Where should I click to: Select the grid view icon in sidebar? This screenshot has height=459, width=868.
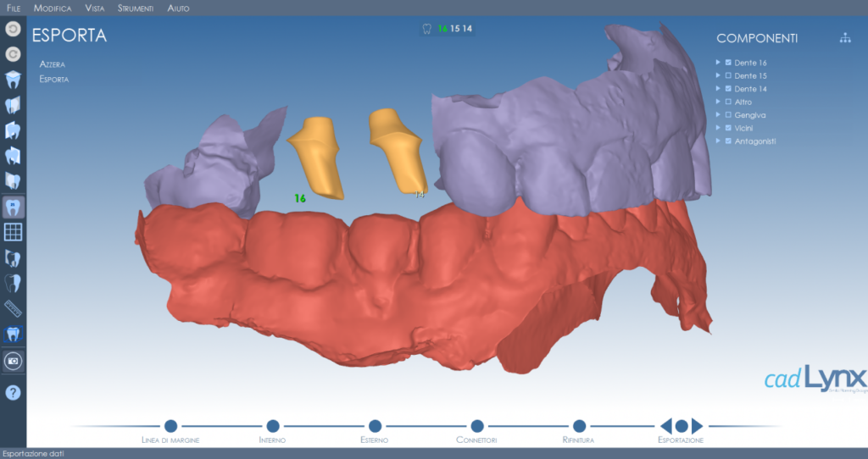pyautogui.click(x=13, y=232)
